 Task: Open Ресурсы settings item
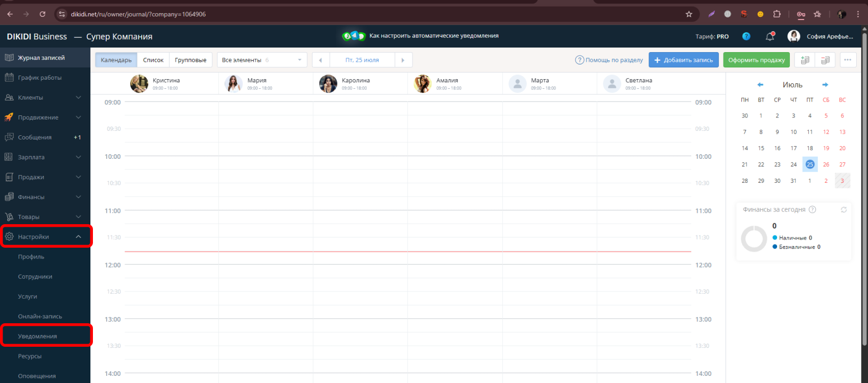[30, 356]
